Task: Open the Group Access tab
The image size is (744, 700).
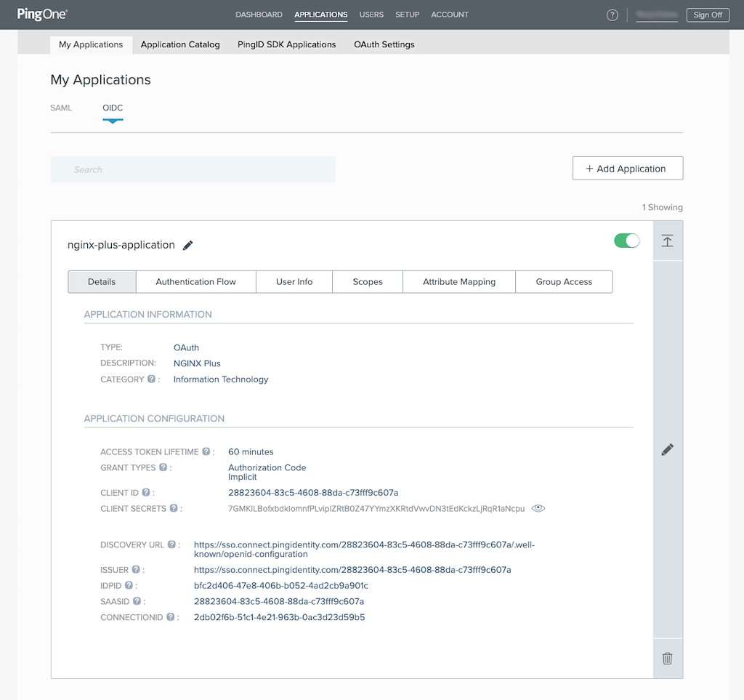Action: (x=564, y=282)
